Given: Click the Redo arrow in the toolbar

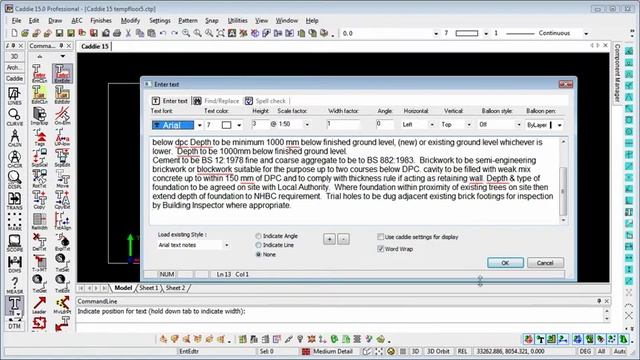Looking at the screenshot, I should point(174,33).
